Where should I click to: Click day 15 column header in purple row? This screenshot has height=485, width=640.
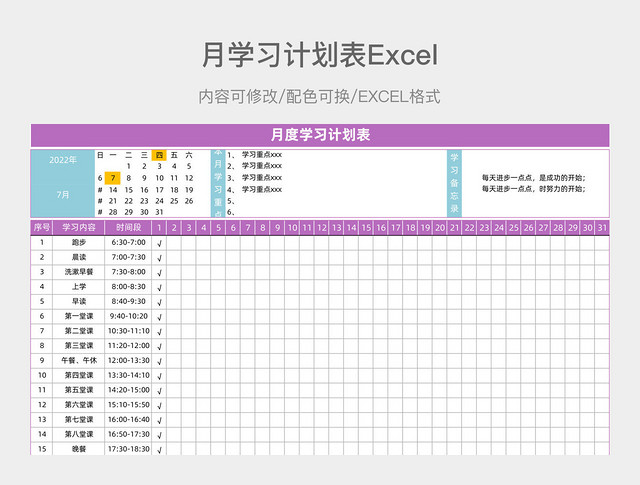[x=366, y=227]
